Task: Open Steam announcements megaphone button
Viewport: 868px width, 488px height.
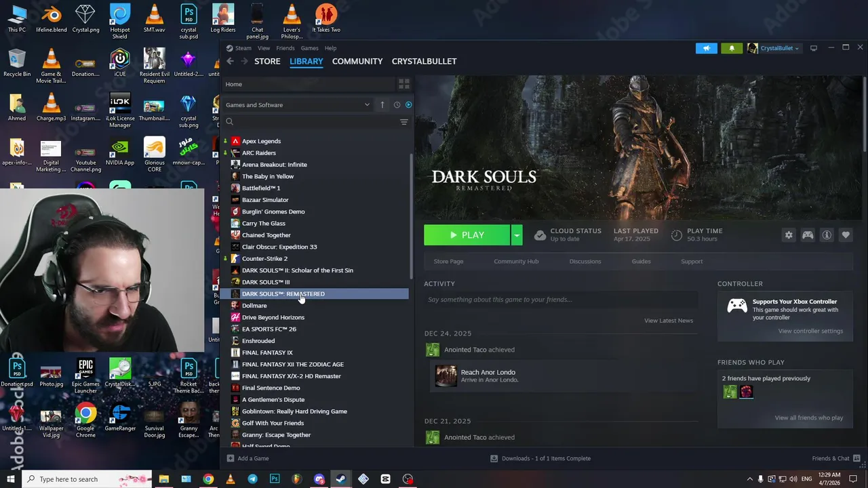Action: click(706, 48)
